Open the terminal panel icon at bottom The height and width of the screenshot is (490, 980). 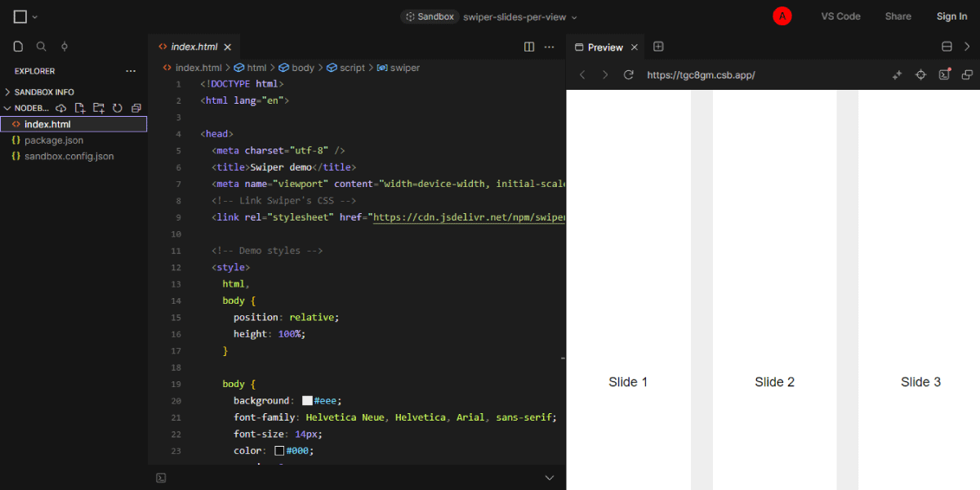[x=162, y=478]
